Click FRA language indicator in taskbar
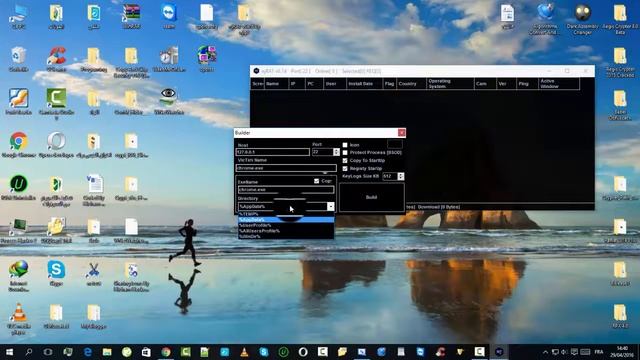The width and height of the screenshot is (640, 360). pos(599,352)
